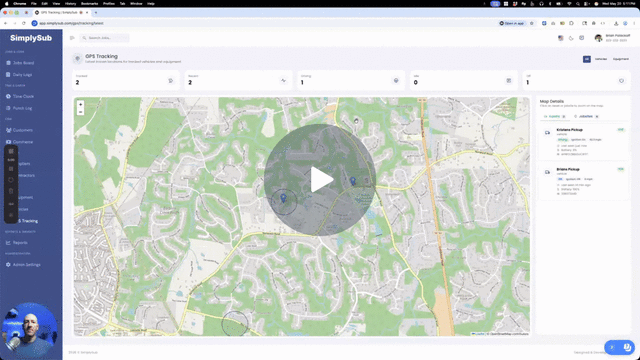640x360 pixels.
Task: Switch to Jobsites tab in Map Details
Action: coord(586,117)
